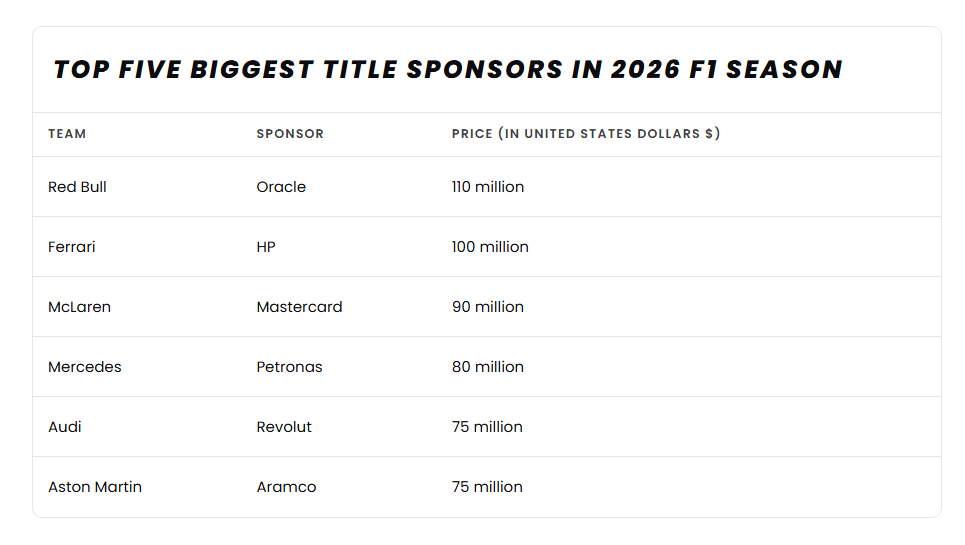
Task: Select the Audi team cell
Action: tap(65, 427)
